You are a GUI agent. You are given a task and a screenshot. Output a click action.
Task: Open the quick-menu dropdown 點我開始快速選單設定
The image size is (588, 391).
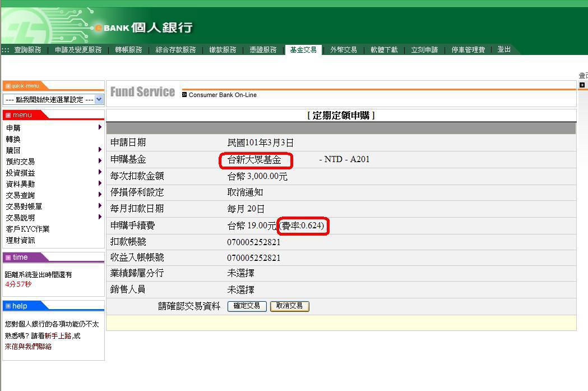pos(53,99)
